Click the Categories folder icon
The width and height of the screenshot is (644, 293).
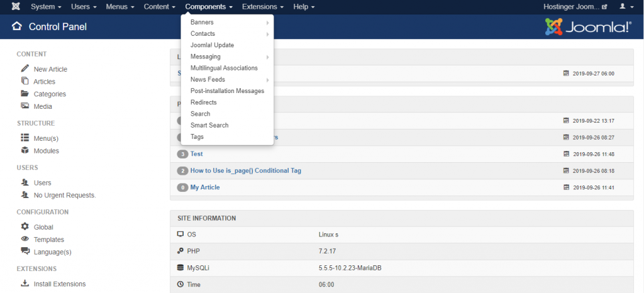(25, 93)
